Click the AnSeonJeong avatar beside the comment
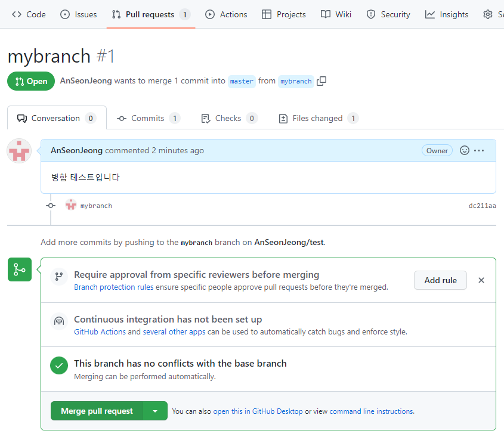The height and width of the screenshot is (437, 504). [19, 151]
